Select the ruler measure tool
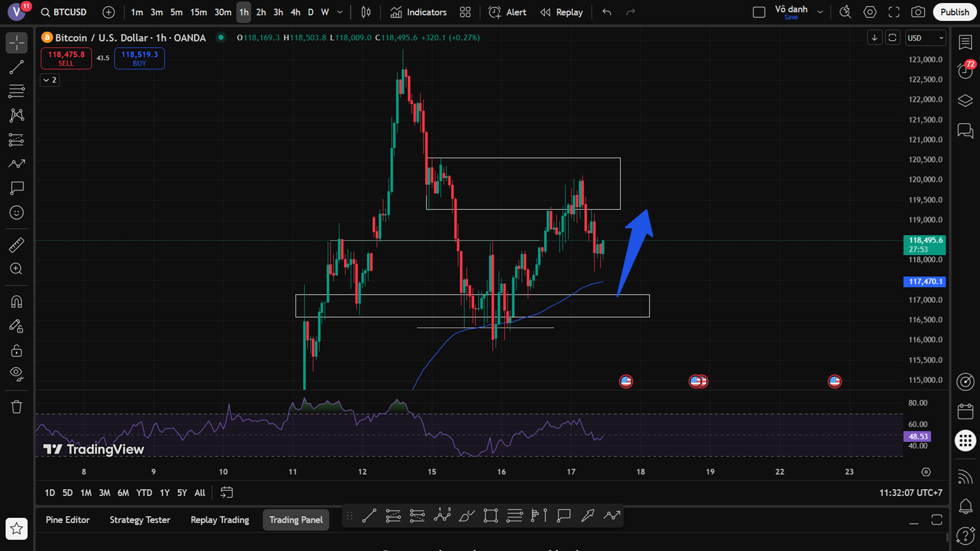 [x=17, y=245]
